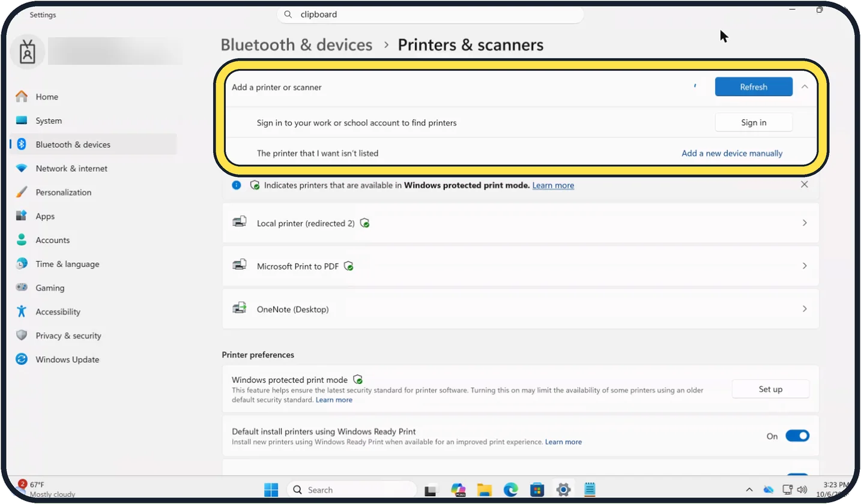This screenshot has width=861, height=504.
Task: Click the taskbar Search box
Action: tap(352, 490)
